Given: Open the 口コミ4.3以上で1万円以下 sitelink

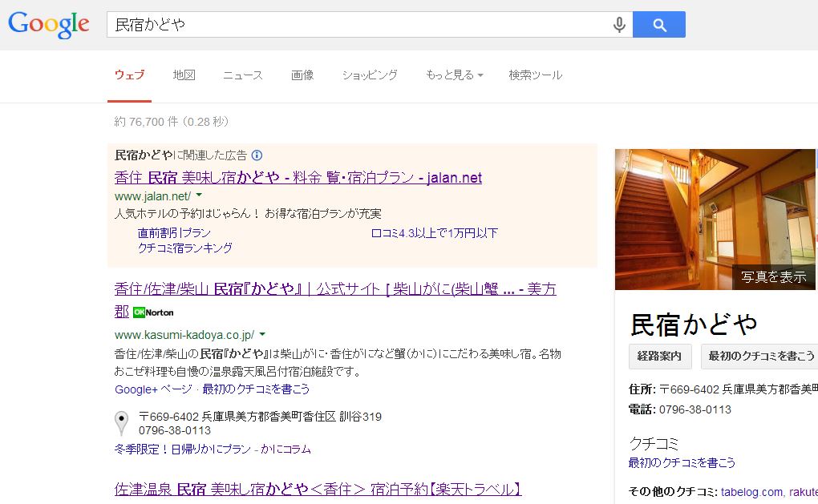Looking at the screenshot, I should click(x=434, y=233).
